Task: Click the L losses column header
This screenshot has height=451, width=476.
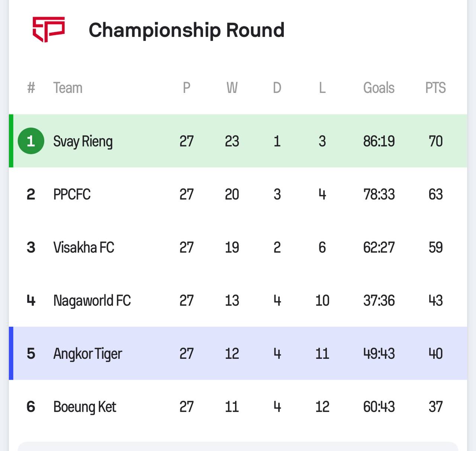Action: [x=322, y=88]
